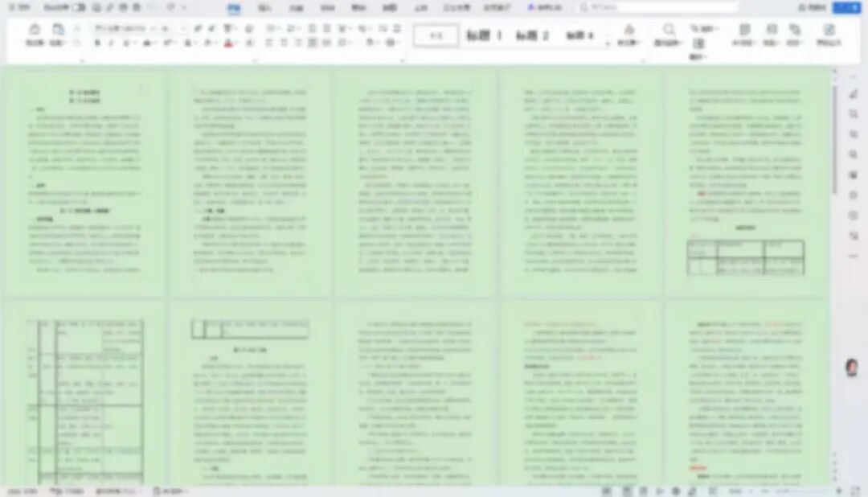This screenshot has height=497, width=868.
Task: Click the Format Painter brush icon
Action: tap(35, 33)
